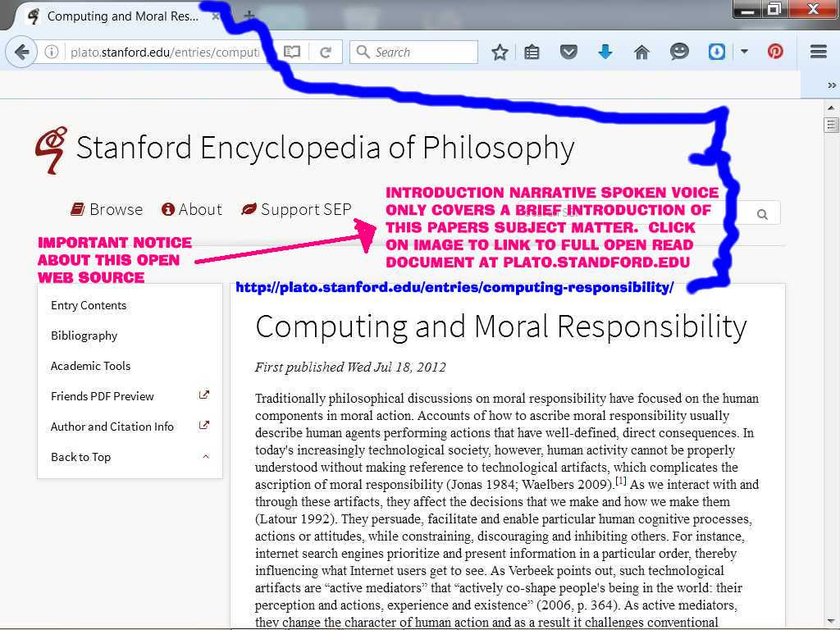The height and width of the screenshot is (630, 840).
Task: Click the Back to Top caret
Action: tap(206, 456)
